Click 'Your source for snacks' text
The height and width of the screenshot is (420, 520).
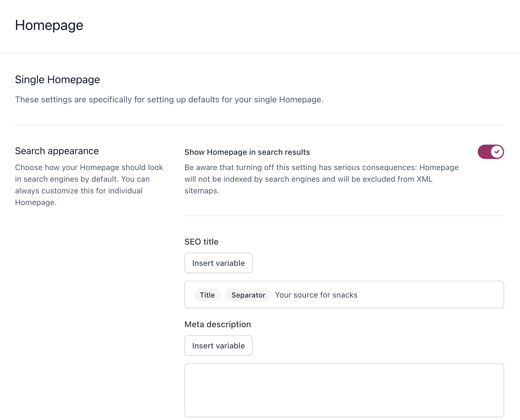tap(316, 295)
